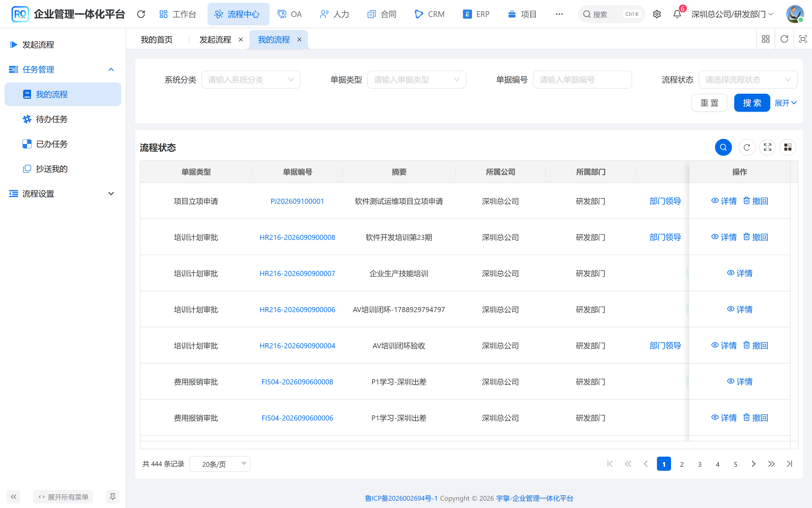Collapse the 任务管理 sidebar group
Screen dimensions: 812x508
(x=63, y=69)
